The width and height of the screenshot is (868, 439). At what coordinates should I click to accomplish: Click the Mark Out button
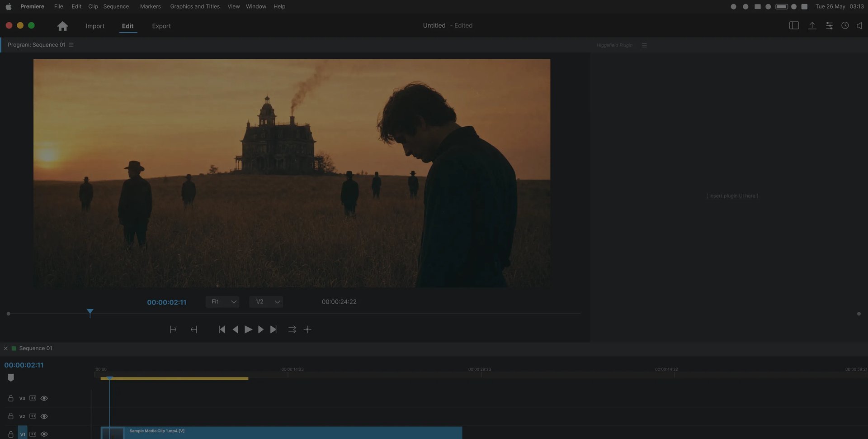[194, 329]
